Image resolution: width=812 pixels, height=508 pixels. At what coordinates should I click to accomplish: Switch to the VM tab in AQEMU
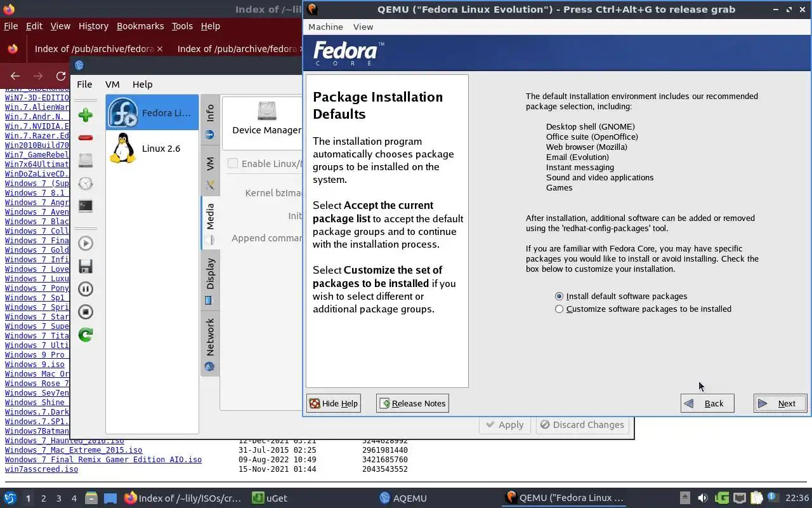[210, 172]
